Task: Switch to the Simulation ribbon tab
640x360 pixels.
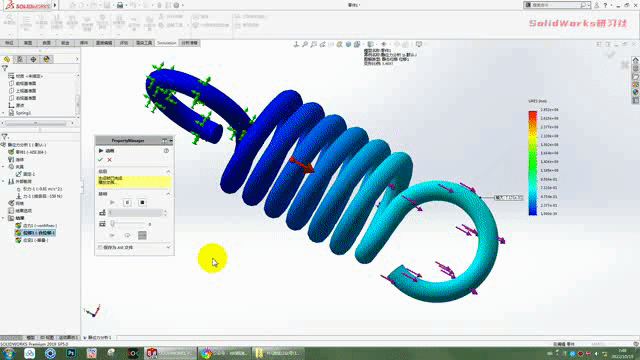Action: pos(167,43)
